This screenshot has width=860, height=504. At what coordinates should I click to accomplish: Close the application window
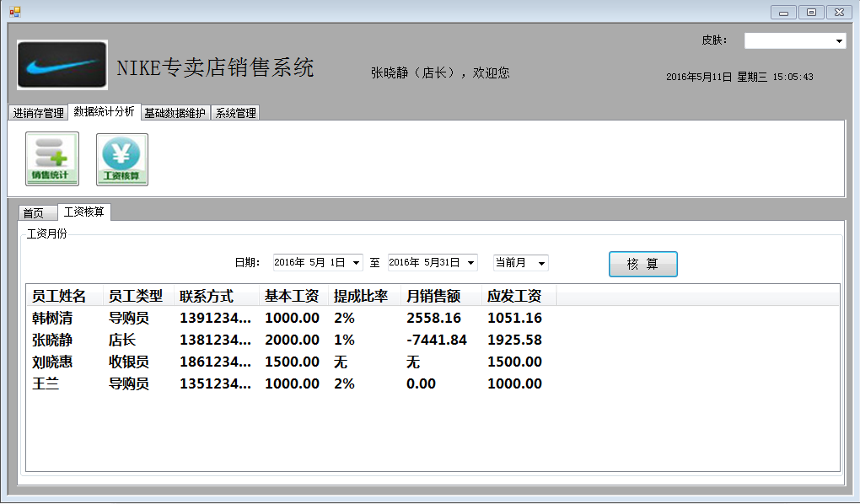pyautogui.click(x=839, y=12)
